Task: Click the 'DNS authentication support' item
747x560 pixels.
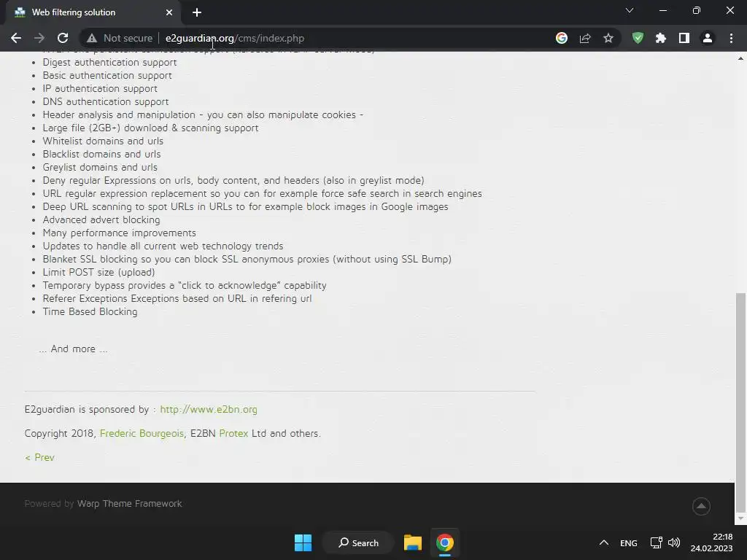Action: point(106,101)
